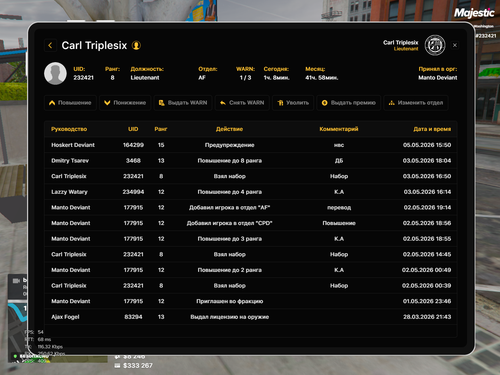Screen dimensions: 500x375
Task: Click the date 03.05.2026 18:04
Action: pyautogui.click(x=427, y=161)
